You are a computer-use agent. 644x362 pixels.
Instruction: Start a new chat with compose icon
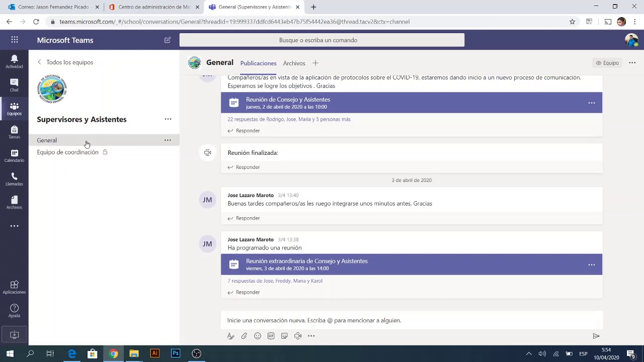168,40
